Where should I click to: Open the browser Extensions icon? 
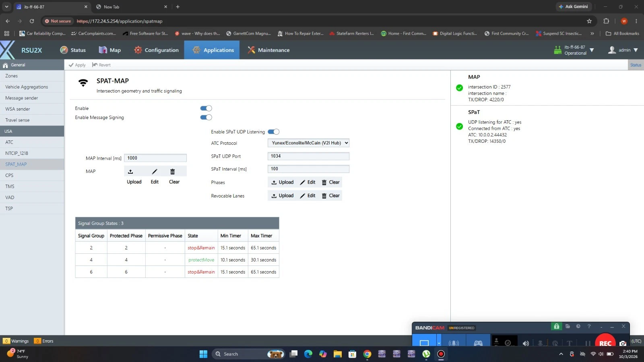(x=606, y=21)
